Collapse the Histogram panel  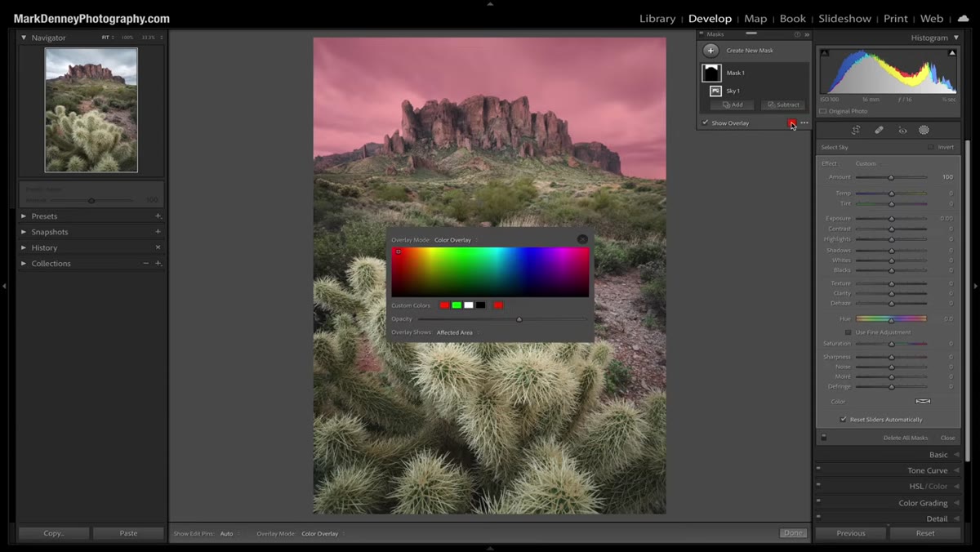click(956, 38)
